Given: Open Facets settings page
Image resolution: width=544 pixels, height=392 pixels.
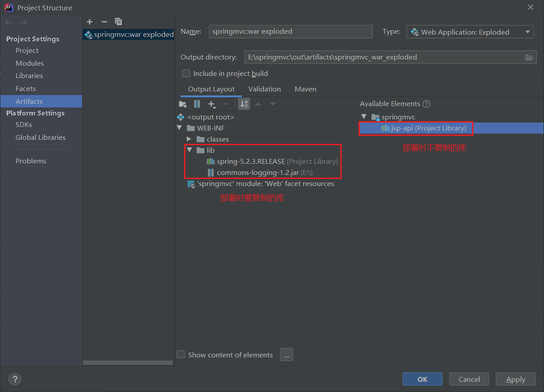Looking at the screenshot, I should (x=26, y=88).
